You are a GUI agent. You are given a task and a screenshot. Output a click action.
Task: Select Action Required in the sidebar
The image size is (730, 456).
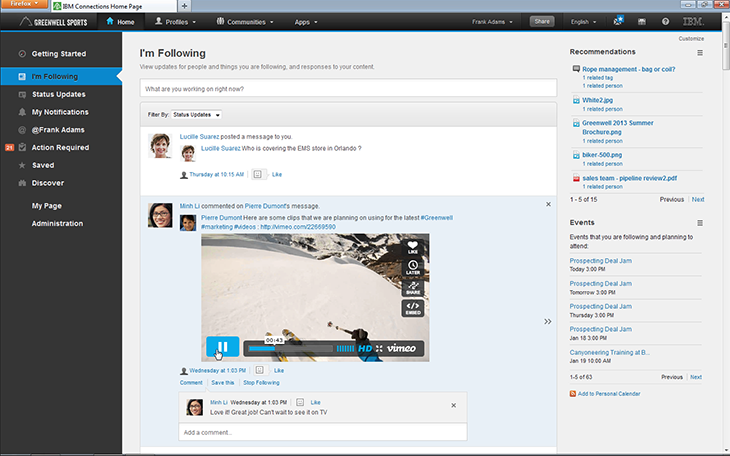click(x=60, y=147)
